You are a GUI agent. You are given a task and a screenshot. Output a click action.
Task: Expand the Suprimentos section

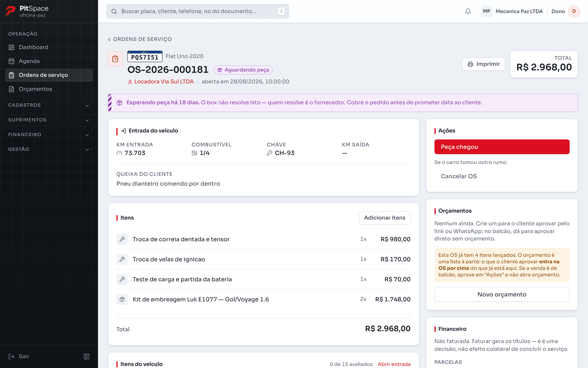click(x=49, y=120)
